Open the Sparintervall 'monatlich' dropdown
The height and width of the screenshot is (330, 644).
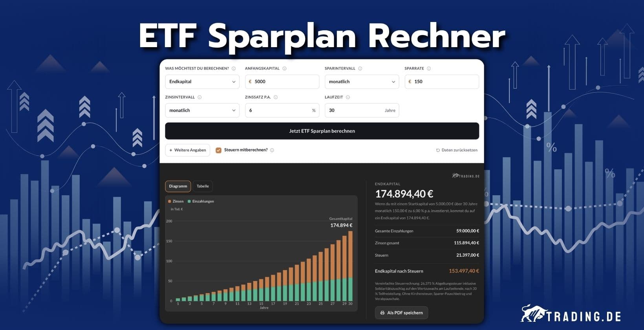(362, 82)
